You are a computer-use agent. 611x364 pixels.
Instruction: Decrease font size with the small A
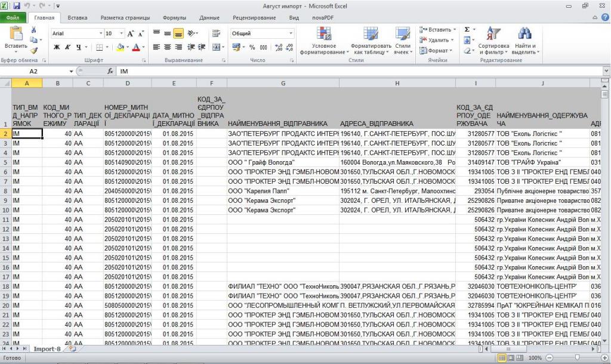141,33
